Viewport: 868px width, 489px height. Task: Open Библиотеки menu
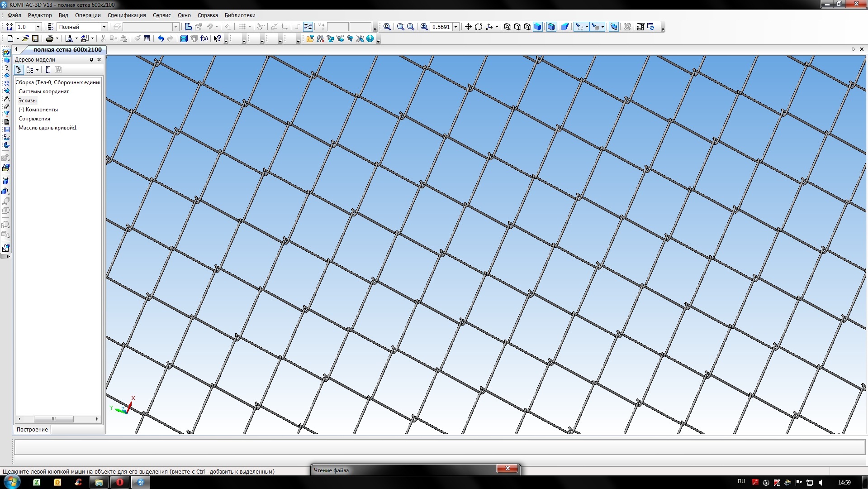[x=240, y=15]
